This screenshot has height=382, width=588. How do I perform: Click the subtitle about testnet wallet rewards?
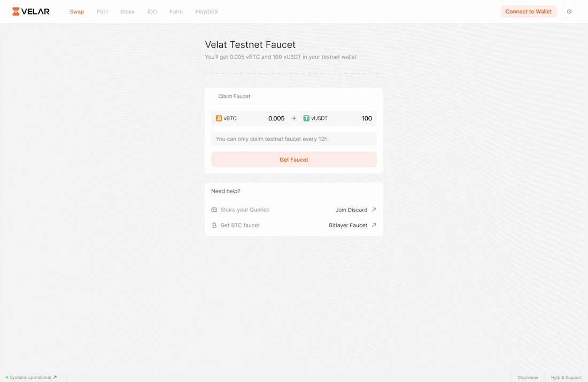tap(281, 57)
